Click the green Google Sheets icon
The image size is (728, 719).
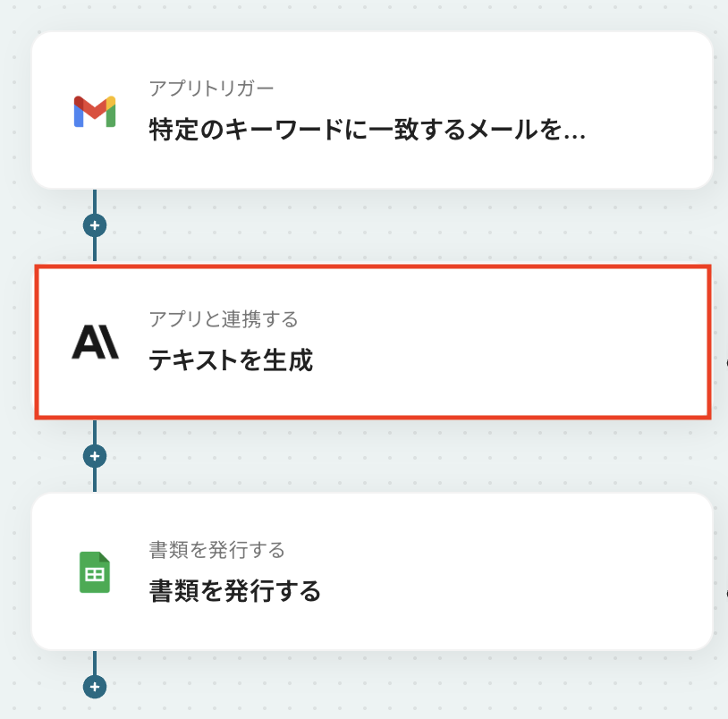[x=94, y=571]
